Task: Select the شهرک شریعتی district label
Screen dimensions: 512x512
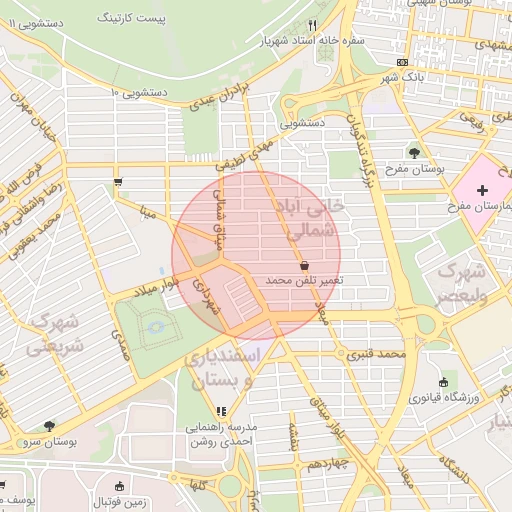Action: click(x=55, y=334)
